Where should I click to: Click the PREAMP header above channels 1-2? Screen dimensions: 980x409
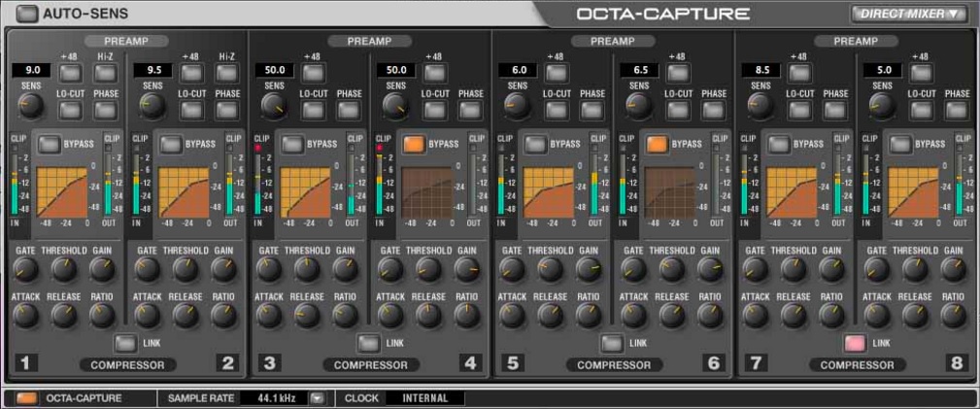click(126, 41)
